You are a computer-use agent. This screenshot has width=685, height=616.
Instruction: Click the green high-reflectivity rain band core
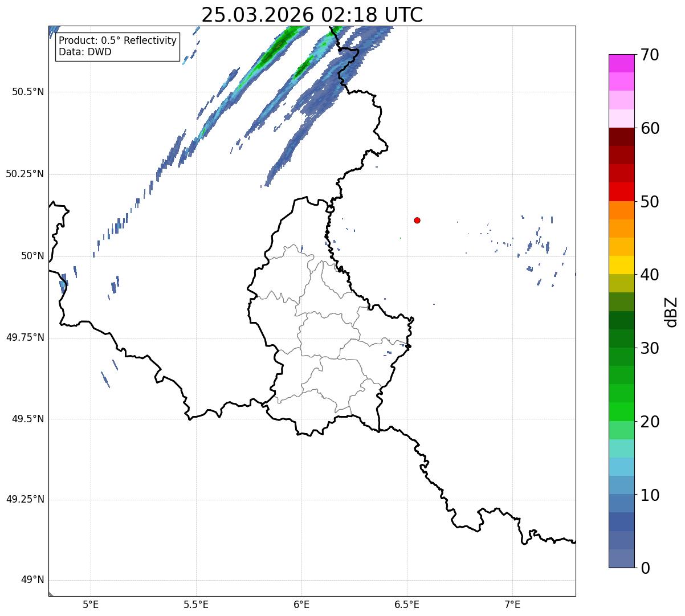pyautogui.click(x=278, y=47)
